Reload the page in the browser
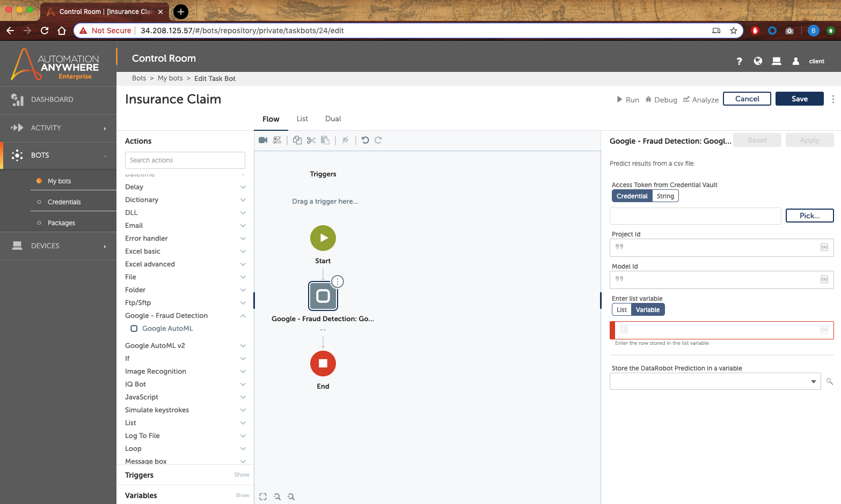 (x=45, y=31)
